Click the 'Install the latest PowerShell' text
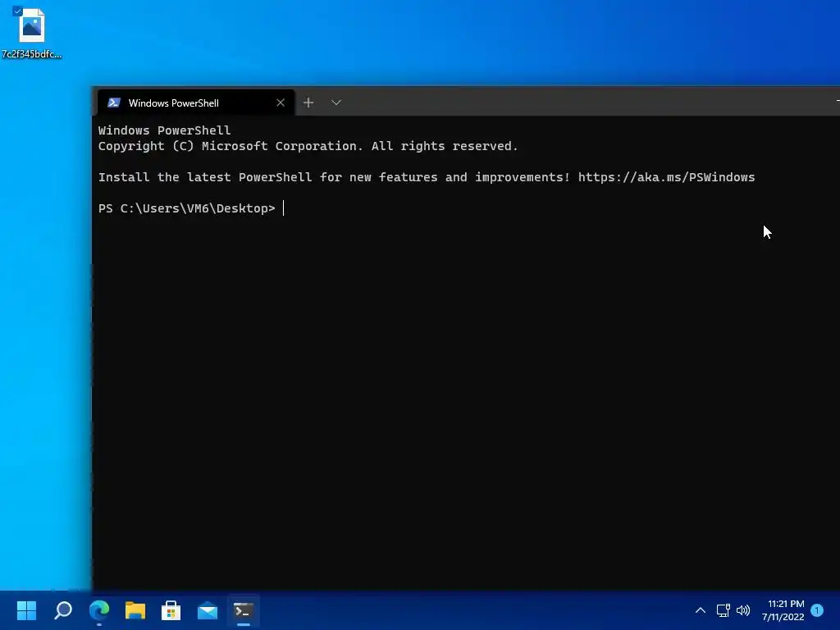 click(204, 177)
